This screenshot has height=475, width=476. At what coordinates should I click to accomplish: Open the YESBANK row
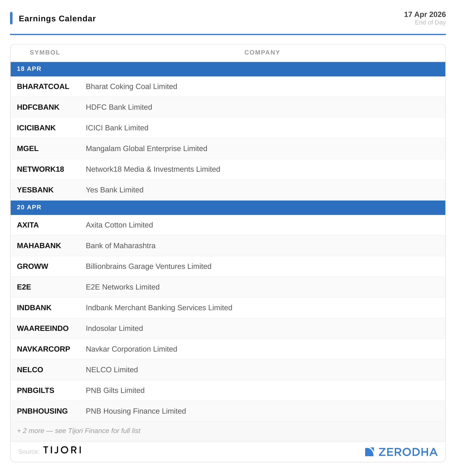click(x=35, y=190)
